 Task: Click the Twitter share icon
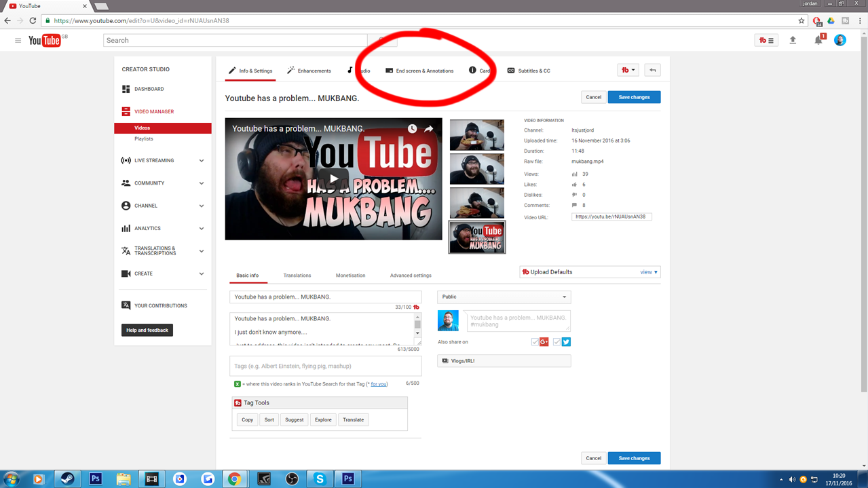click(566, 342)
